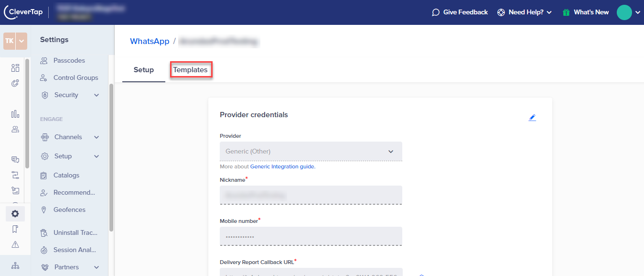Open Catalogs settings
Screen dimensions: 644x276
66,176
